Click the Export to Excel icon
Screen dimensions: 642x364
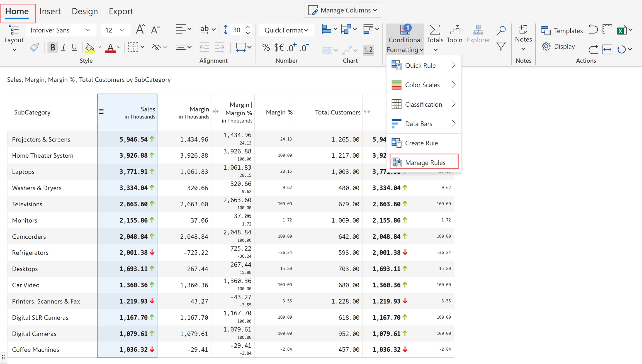coord(621,30)
